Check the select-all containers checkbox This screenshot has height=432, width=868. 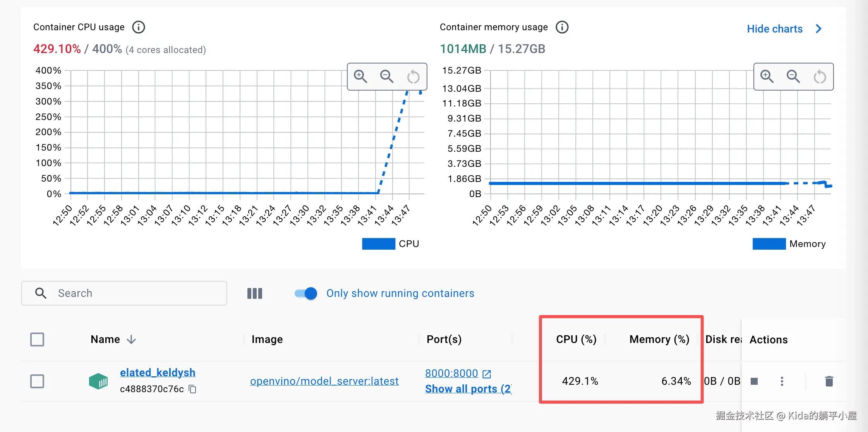click(37, 339)
